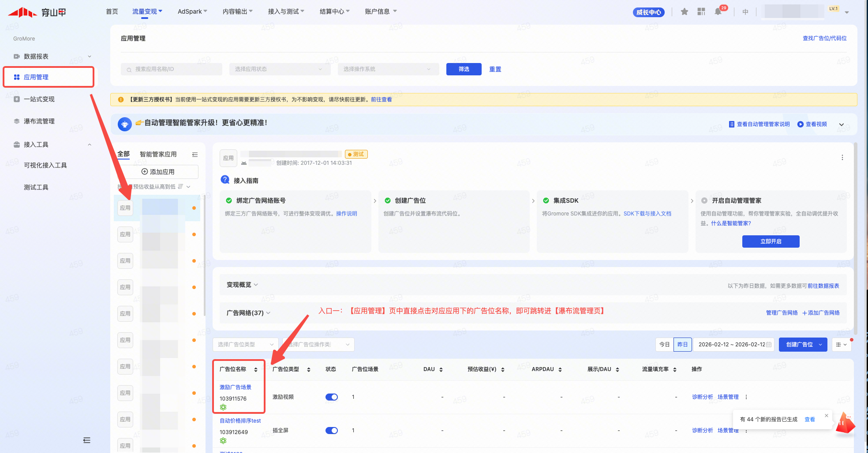
Task: Click the 接入指南 question mark icon
Action: click(225, 180)
